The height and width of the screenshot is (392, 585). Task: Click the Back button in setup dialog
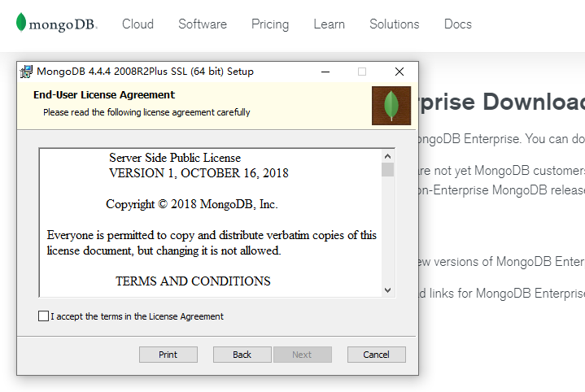(242, 355)
